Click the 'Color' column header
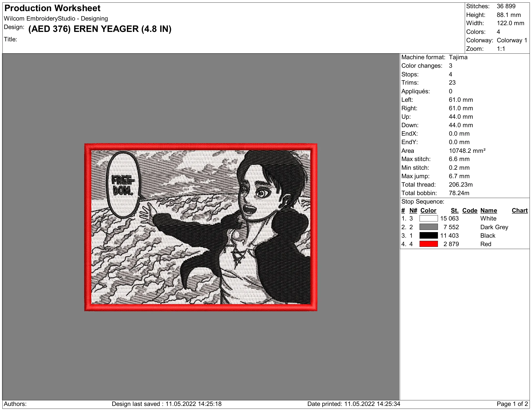Image resolution: width=532 pixels, height=411 pixels. (x=428, y=210)
